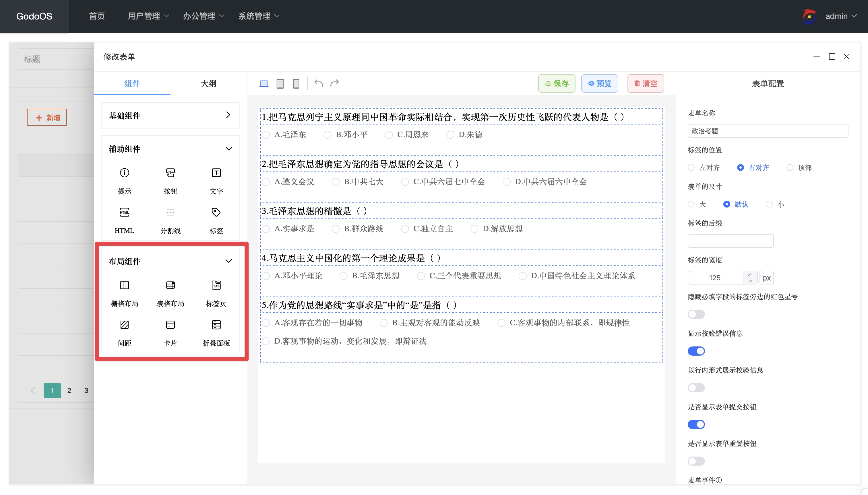Viewport: 868px width, 495px height.
Task: Select question 5 title text block
Action: (461, 305)
